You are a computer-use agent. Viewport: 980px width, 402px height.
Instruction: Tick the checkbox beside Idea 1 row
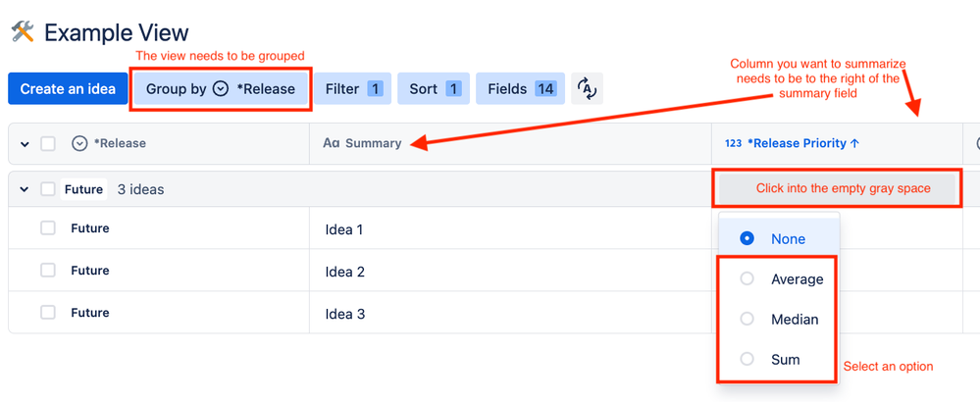[x=48, y=228]
